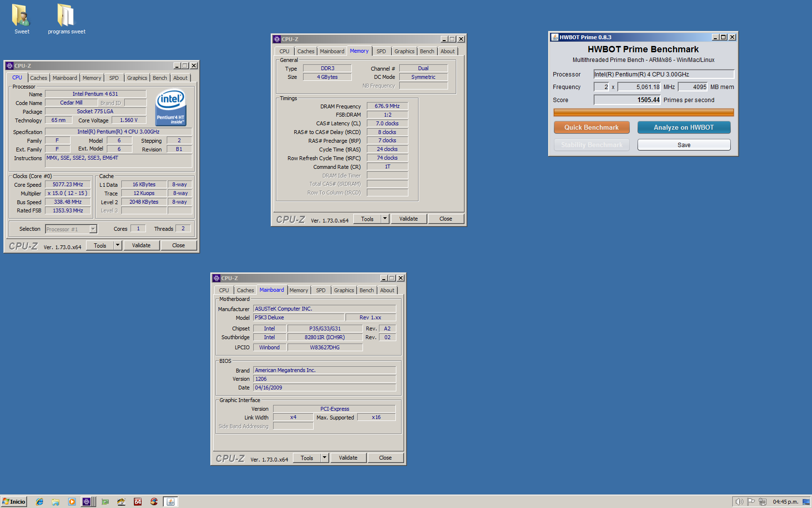Switch to the CPU tab in Mainboard window
Image resolution: width=812 pixels, height=508 pixels.
[224, 290]
